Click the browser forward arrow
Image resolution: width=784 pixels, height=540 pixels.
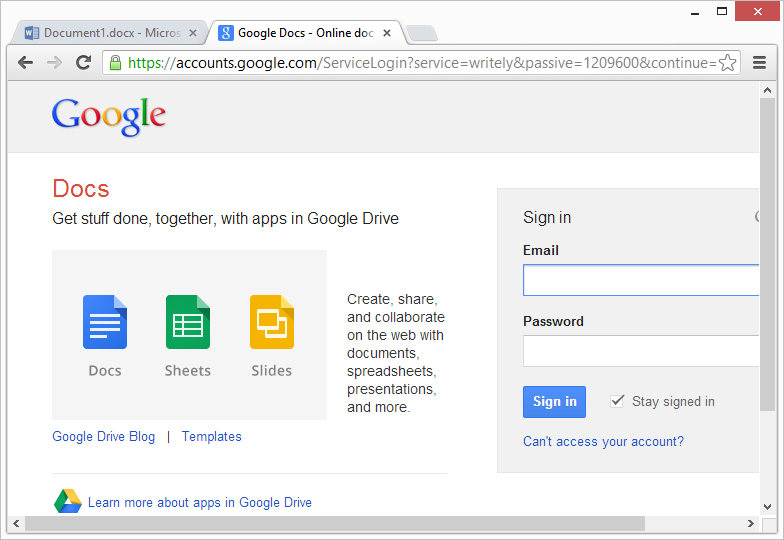point(54,62)
